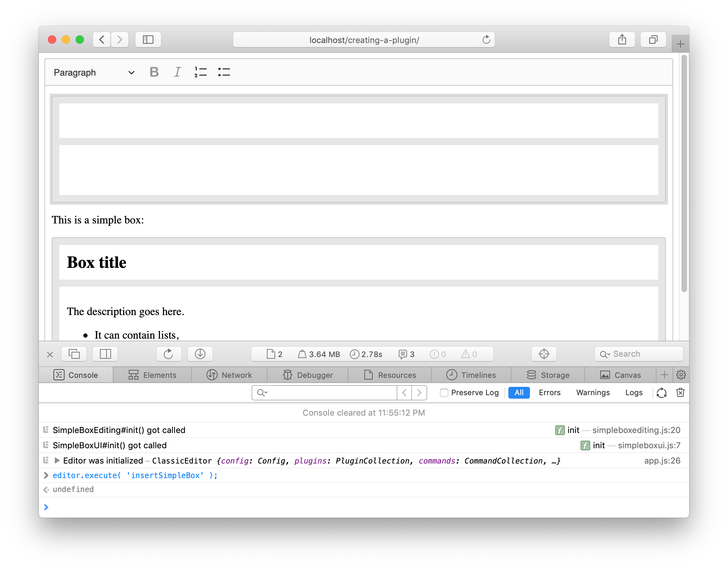Expand the ClassicEditor object disclosure triangle

click(x=57, y=460)
